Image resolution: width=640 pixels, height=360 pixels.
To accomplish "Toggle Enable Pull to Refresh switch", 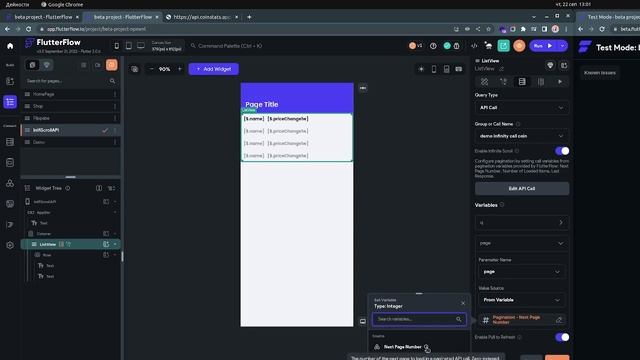I will [x=562, y=337].
